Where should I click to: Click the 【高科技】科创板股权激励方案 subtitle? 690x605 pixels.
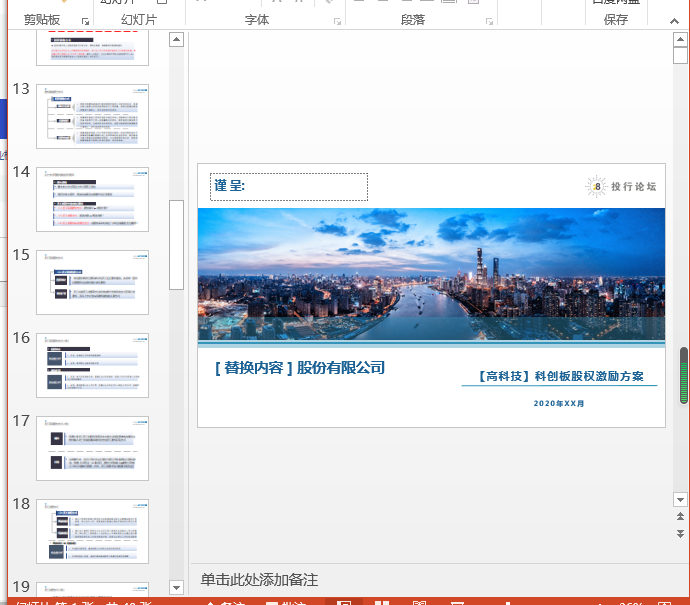pyautogui.click(x=561, y=376)
